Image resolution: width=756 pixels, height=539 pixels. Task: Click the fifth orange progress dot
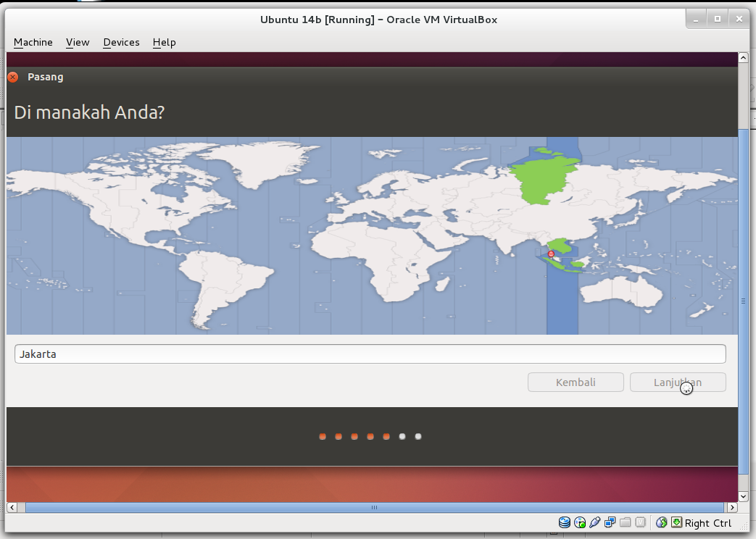[x=386, y=436]
